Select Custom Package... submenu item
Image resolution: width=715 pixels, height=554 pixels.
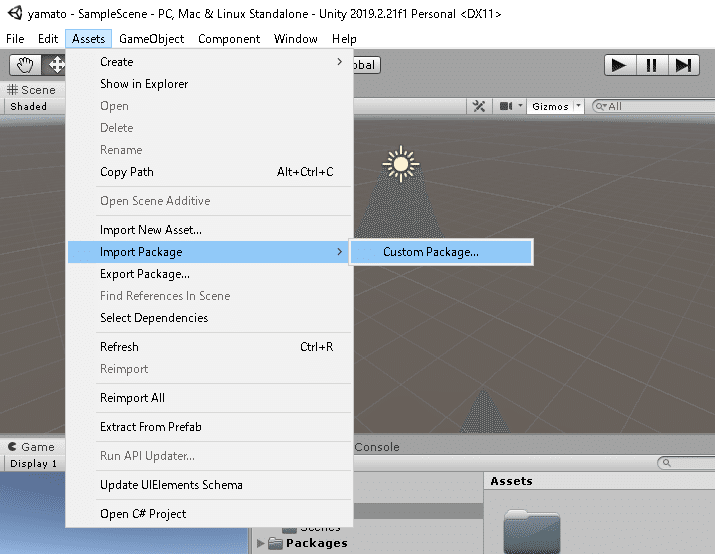coord(441,252)
